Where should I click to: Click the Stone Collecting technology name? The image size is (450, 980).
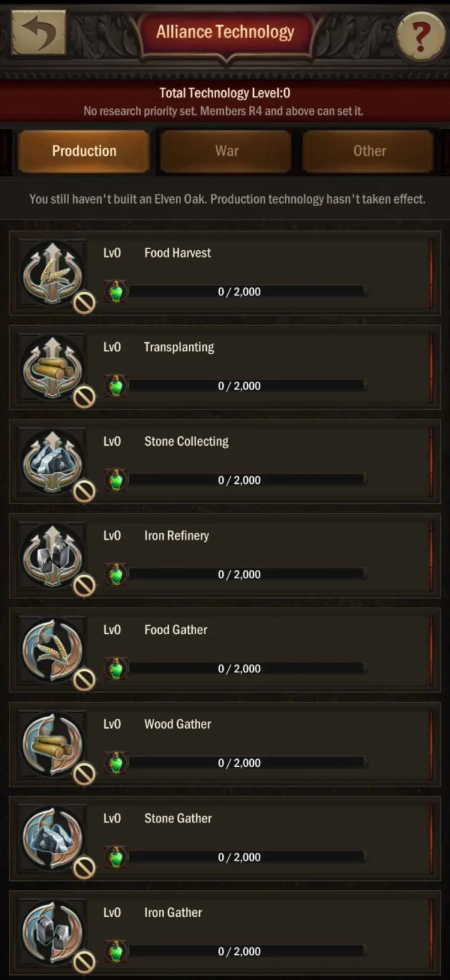coord(186,442)
